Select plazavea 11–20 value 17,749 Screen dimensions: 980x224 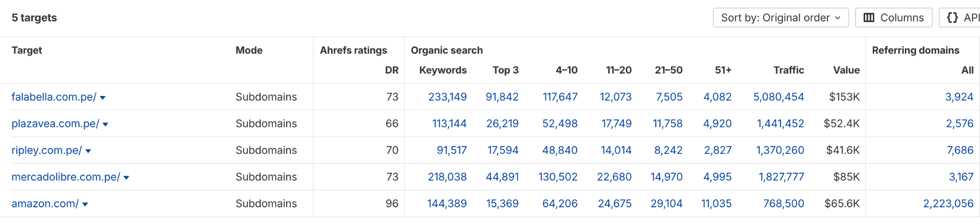(x=616, y=124)
